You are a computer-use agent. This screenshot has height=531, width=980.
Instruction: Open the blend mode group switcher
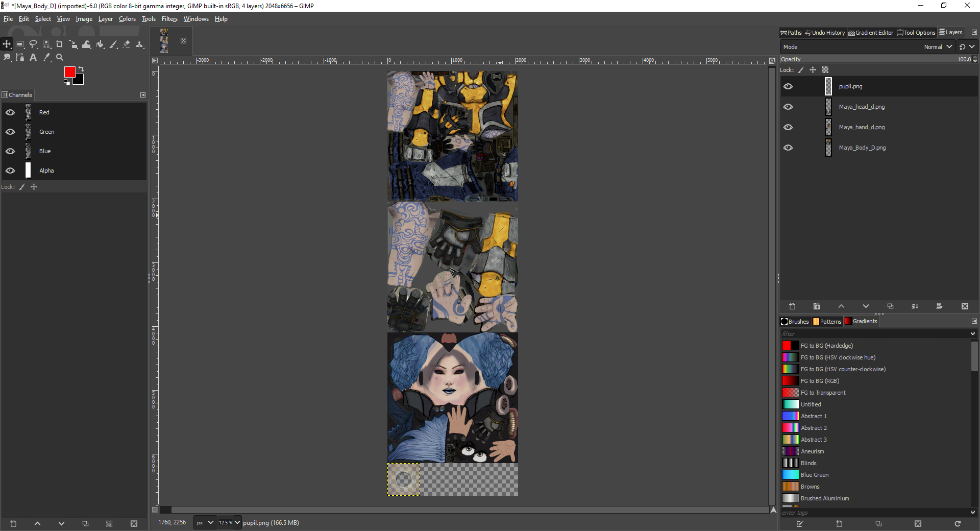(967, 47)
